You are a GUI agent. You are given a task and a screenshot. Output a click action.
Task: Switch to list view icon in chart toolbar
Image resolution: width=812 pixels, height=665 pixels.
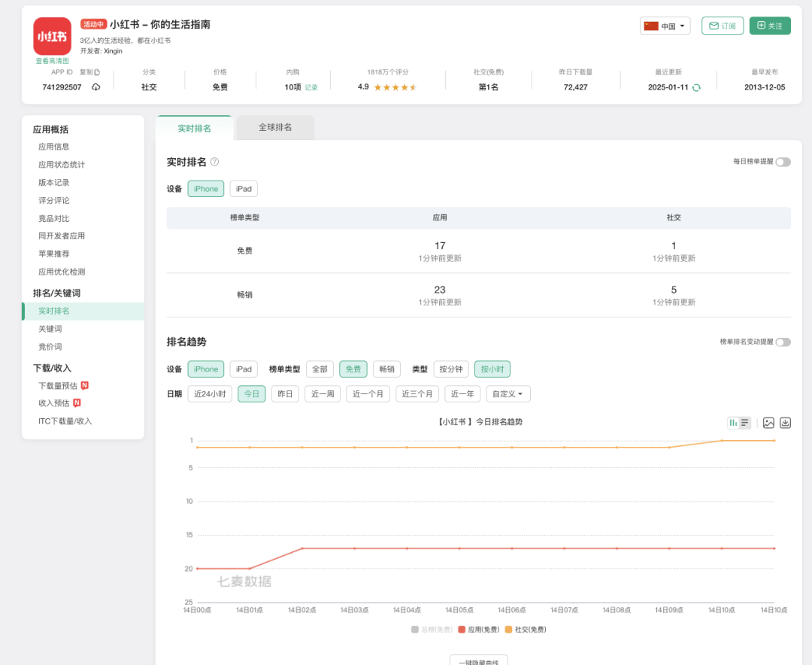coord(744,423)
